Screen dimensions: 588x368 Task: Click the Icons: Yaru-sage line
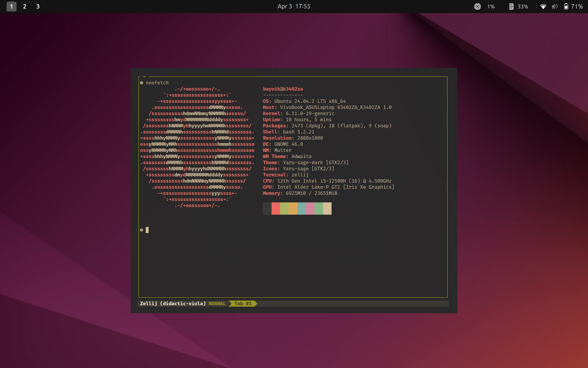pyautogui.click(x=298, y=168)
